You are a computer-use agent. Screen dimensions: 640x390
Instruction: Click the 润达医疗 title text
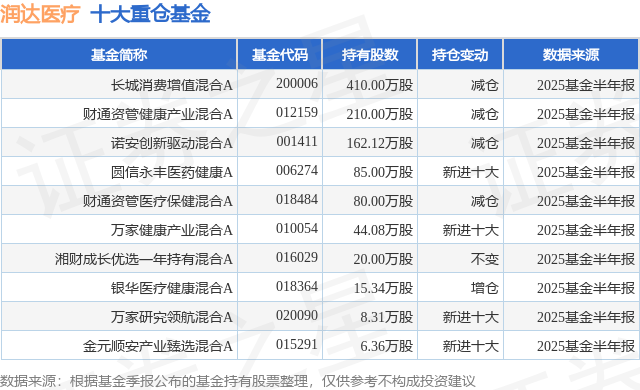(40, 14)
